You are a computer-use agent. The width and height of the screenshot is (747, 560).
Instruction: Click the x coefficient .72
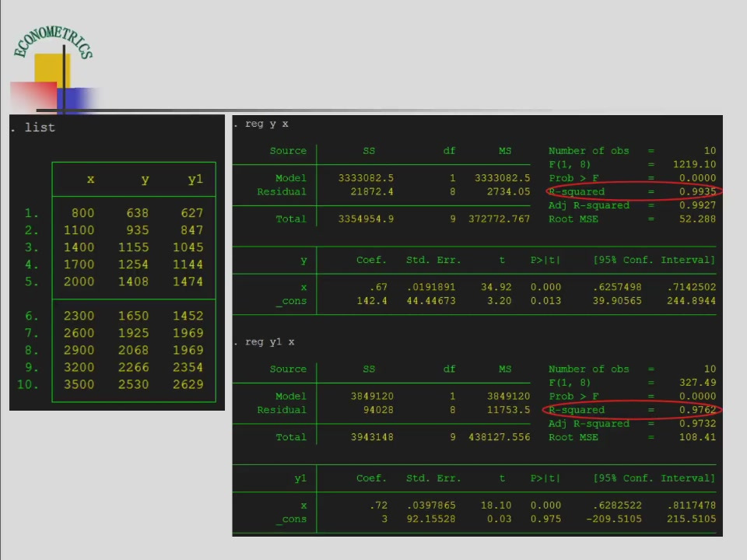pos(378,506)
